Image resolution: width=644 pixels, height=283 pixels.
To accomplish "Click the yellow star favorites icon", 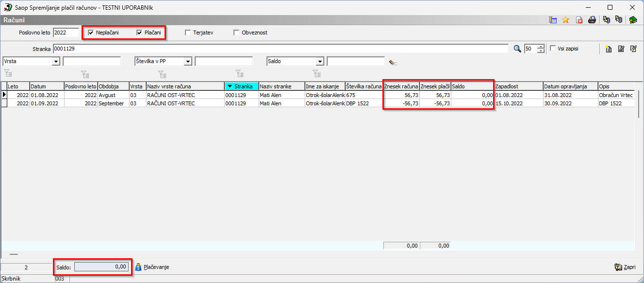I will point(565,20).
